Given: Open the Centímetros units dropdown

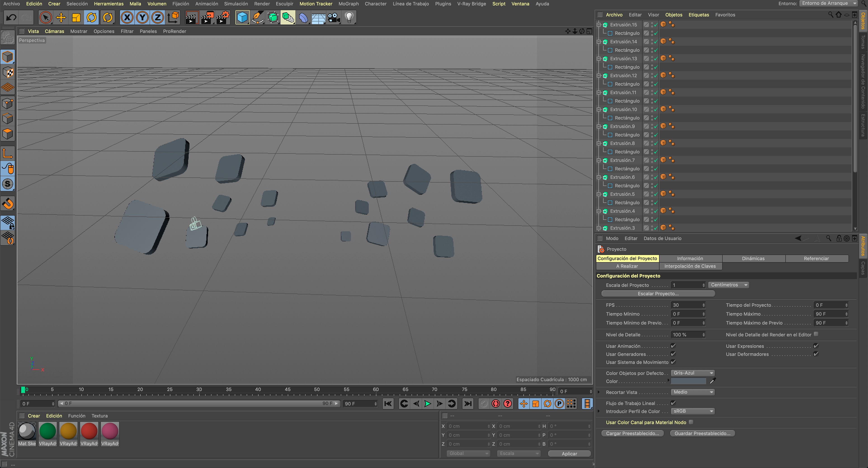Looking at the screenshot, I should coord(728,285).
